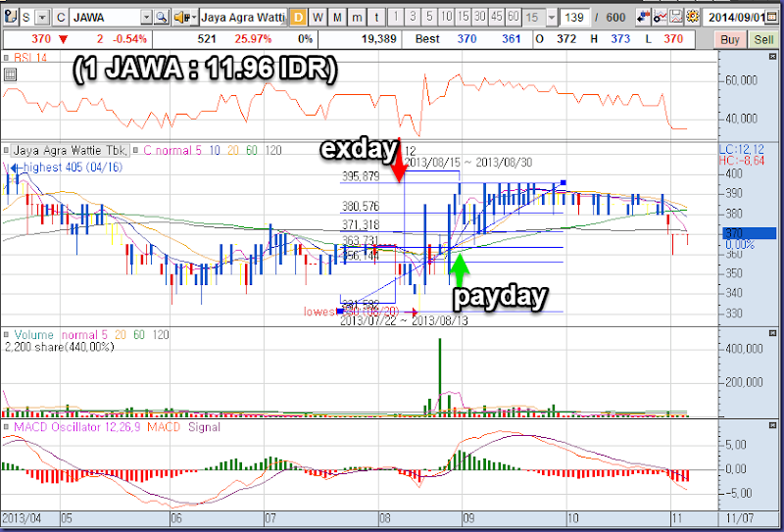Click the Sell button
This screenshot has height=532, width=784.
pyautogui.click(x=763, y=39)
